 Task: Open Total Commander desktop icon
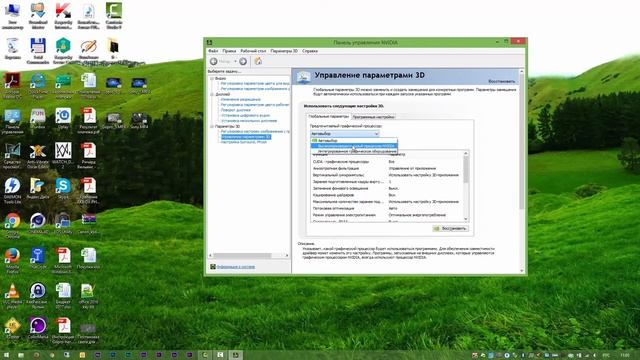coord(38,51)
